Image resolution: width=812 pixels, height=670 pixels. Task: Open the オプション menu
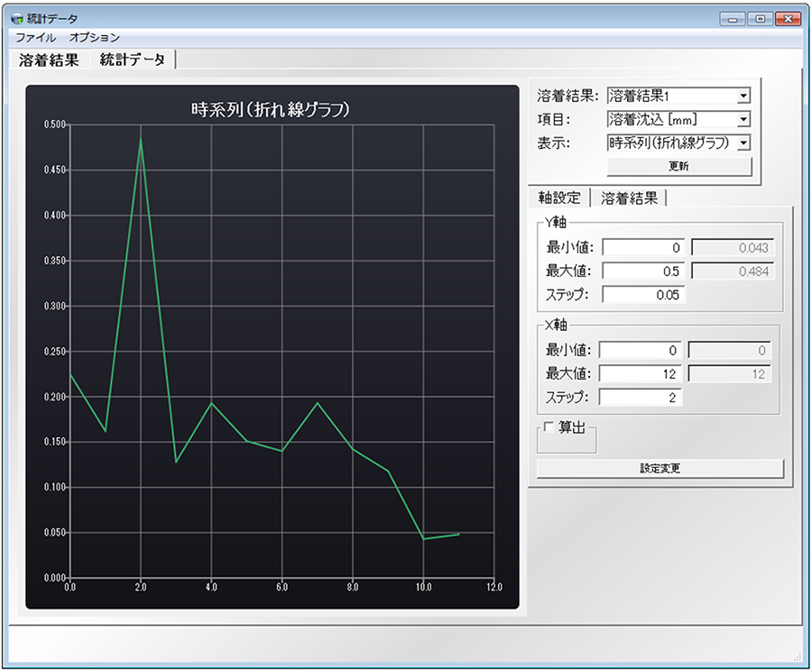[94, 37]
